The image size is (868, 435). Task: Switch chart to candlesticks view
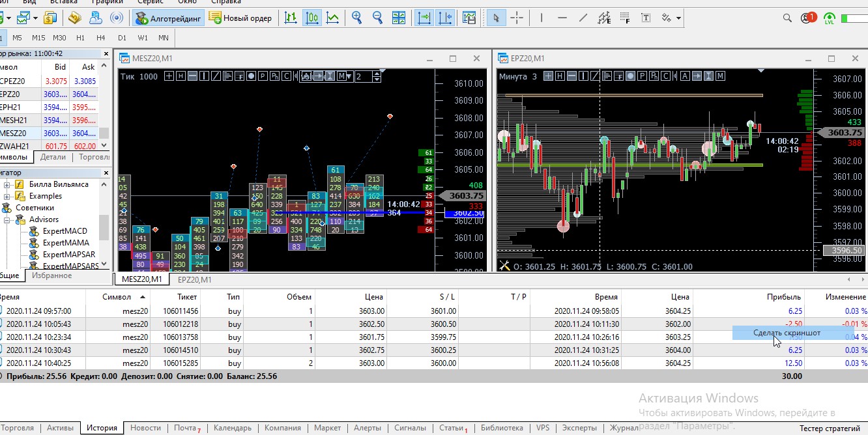[x=312, y=18]
